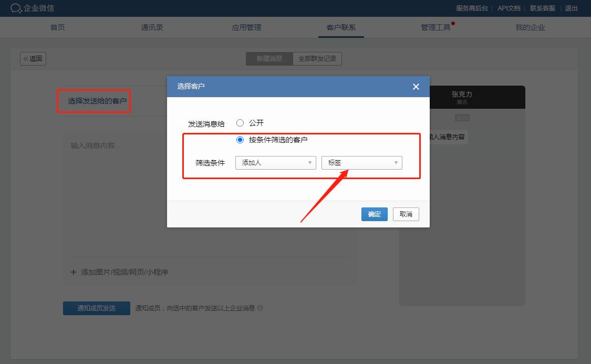
Task: Close the 选择客户 dialog with the X
Action: click(416, 87)
